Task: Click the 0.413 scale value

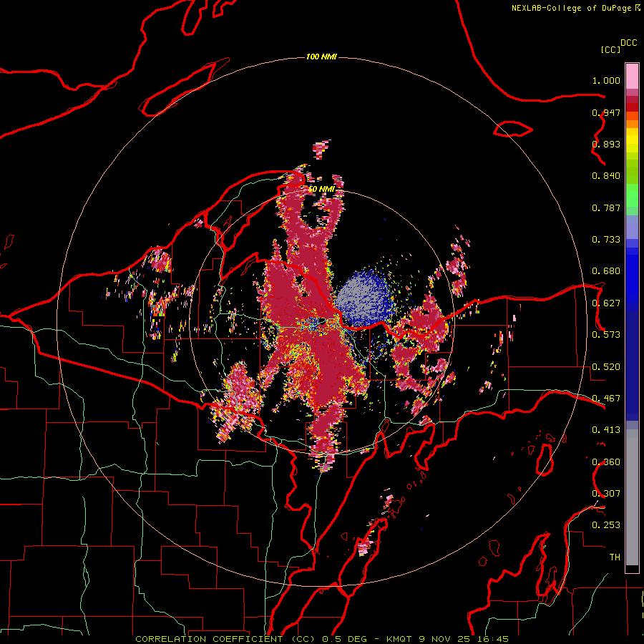Action: point(606,430)
